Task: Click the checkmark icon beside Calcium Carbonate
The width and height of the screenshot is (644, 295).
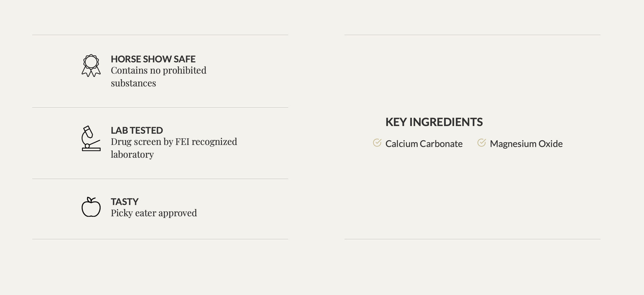Action: (377, 143)
